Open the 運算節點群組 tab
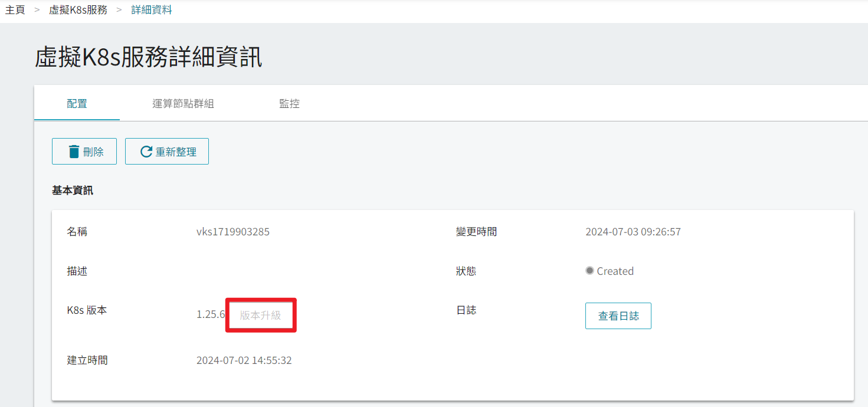 pos(183,103)
